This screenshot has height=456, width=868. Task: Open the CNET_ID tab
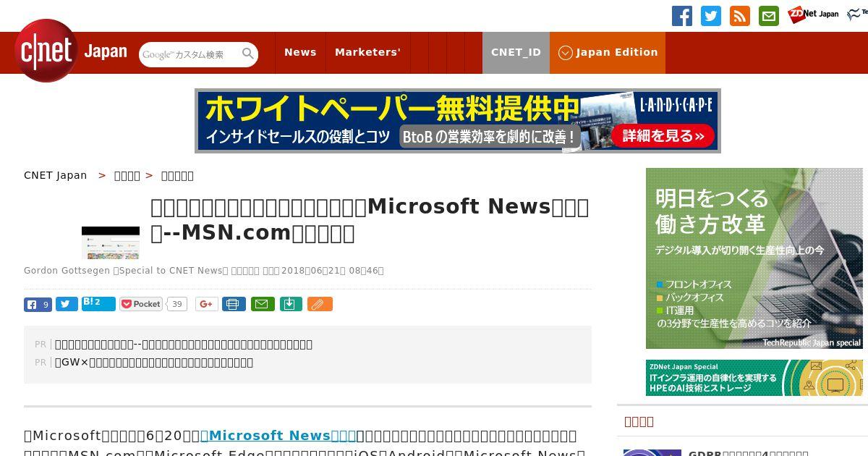516,52
